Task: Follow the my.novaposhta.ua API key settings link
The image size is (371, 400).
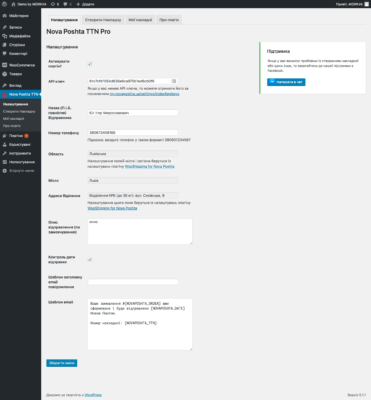Action: coord(144,94)
